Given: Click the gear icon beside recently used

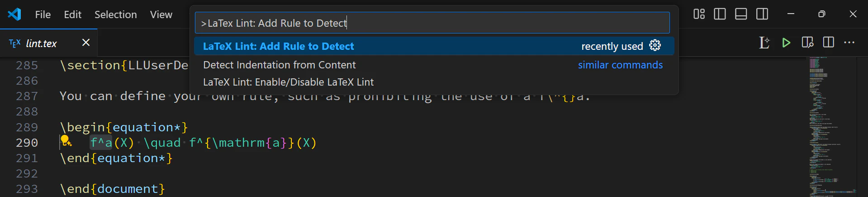Looking at the screenshot, I should [655, 45].
